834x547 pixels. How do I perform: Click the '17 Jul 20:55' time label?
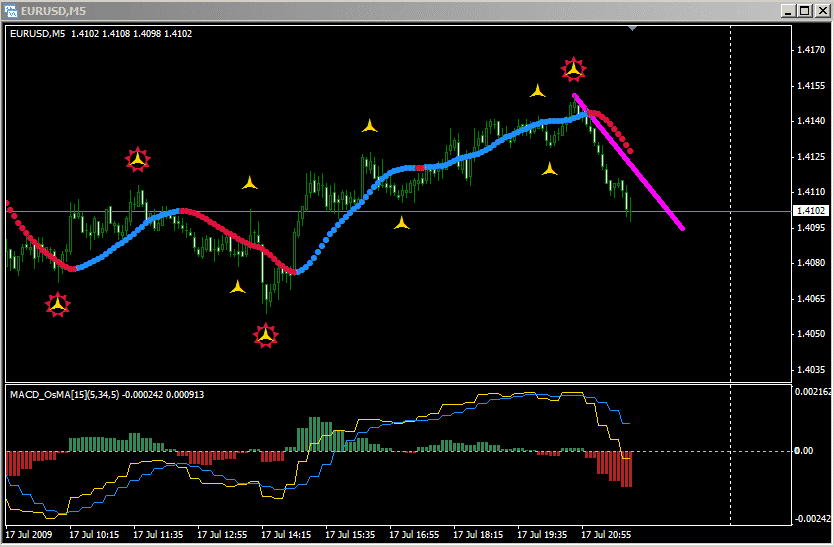click(606, 534)
